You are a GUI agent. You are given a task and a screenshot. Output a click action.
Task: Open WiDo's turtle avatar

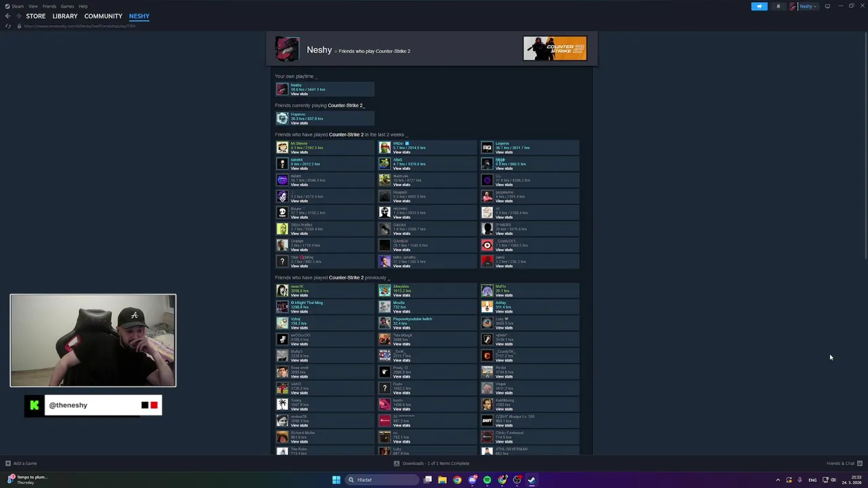click(x=384, y=148)
